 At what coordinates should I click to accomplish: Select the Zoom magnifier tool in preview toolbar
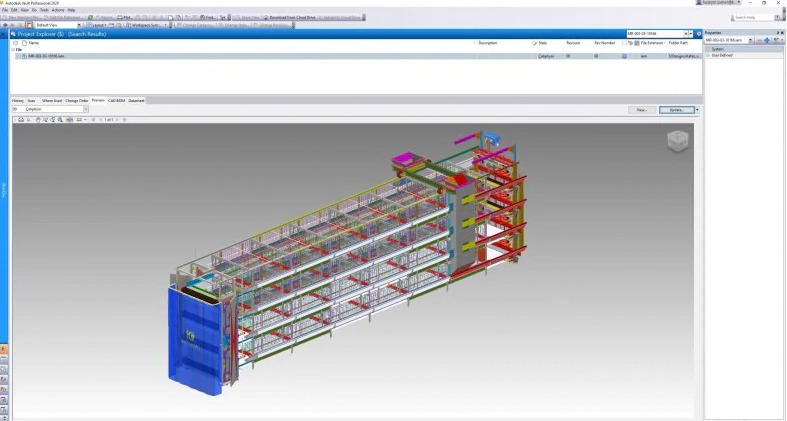tap(60, 120)
